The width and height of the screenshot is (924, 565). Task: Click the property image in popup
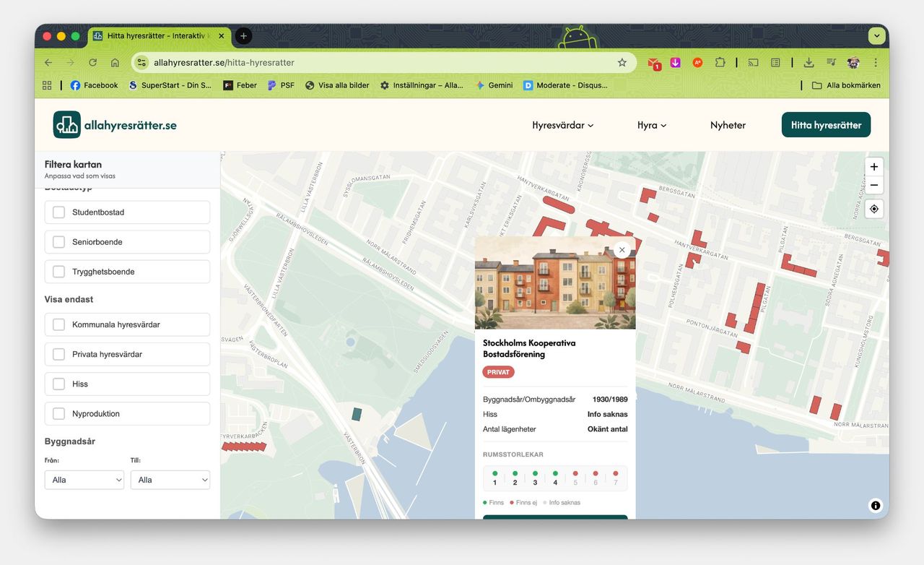[x=554, y=289]
